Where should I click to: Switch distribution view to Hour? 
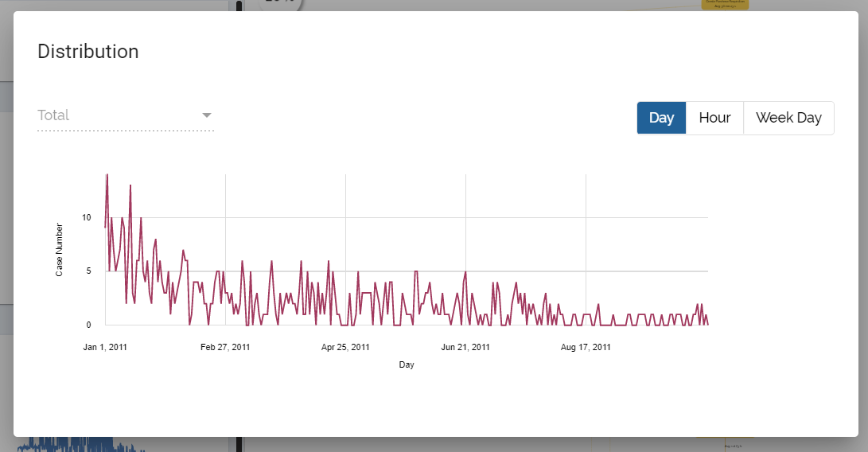pos(714,118)
